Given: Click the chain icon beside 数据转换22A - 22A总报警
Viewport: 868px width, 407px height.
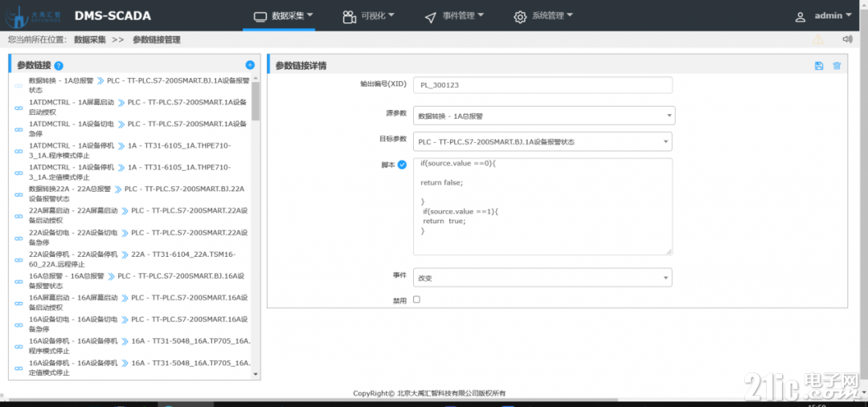Looking at the screenshot, I should pos(18,193).
